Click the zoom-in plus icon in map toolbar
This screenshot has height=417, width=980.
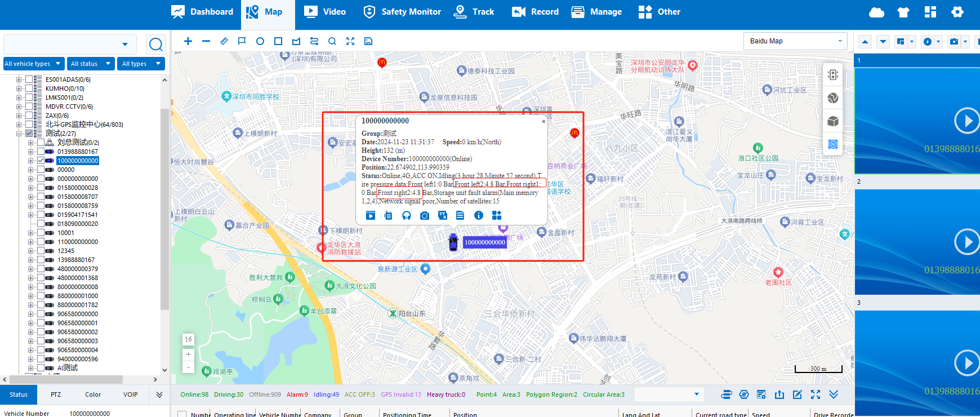(x=188, y=41)
